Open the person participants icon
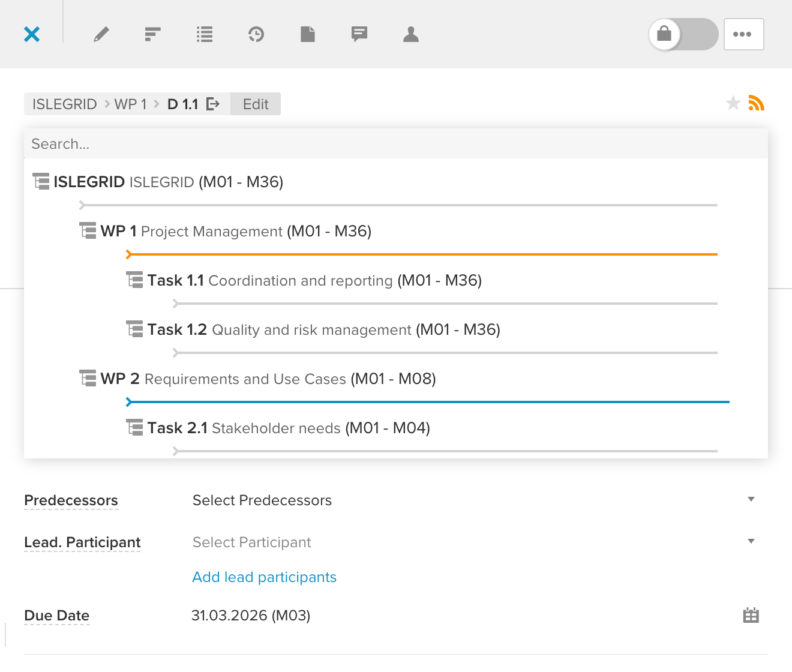Viewport: 792px width, 672px height. (x=411, y=34)
